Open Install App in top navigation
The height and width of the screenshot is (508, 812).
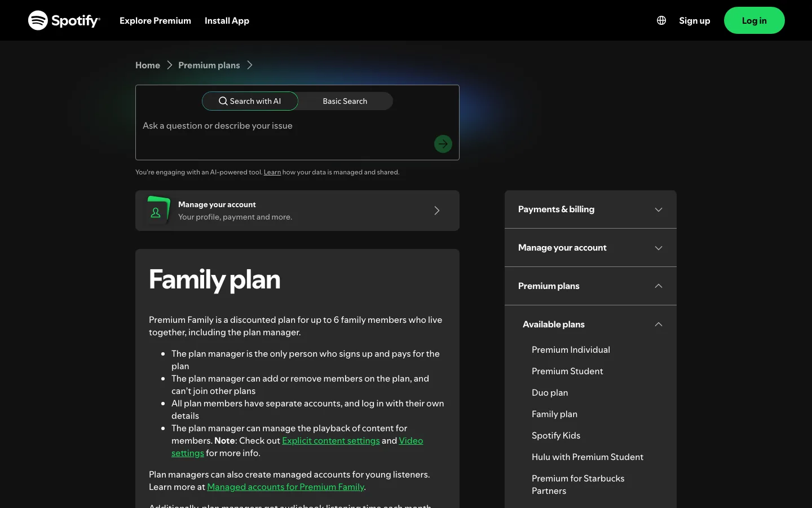227,20
